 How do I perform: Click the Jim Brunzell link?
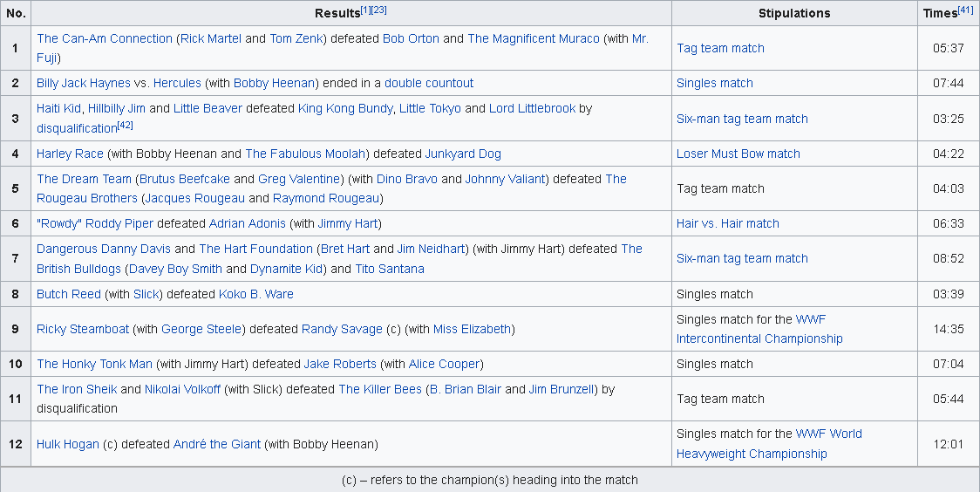561,389
